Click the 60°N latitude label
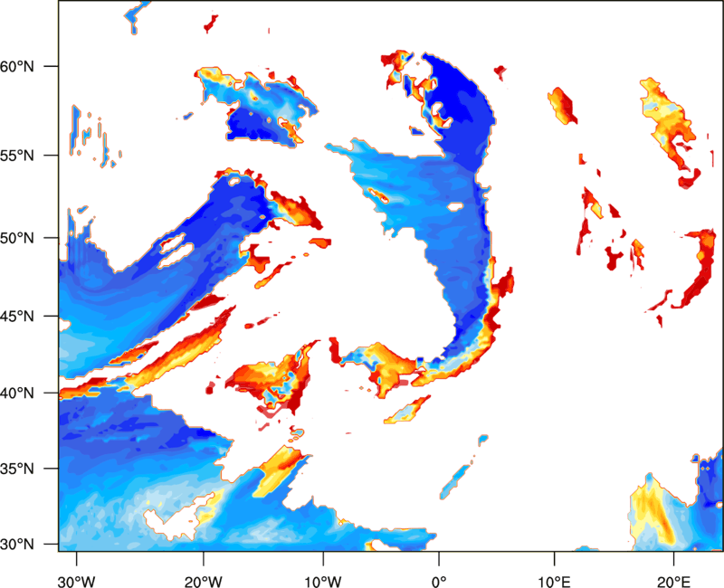Screen dimensions: 724x588 (x=17, y=67)
